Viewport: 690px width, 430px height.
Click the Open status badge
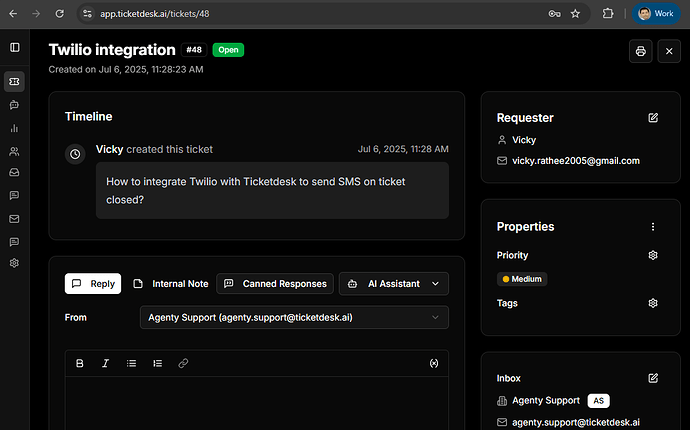click(x=228, y=50)
